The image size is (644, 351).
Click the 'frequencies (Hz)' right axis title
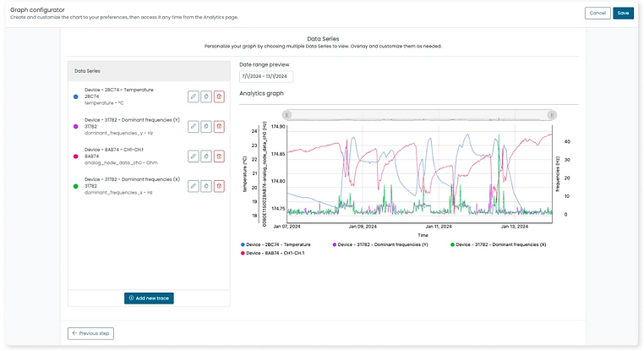(x=558, y=174)
